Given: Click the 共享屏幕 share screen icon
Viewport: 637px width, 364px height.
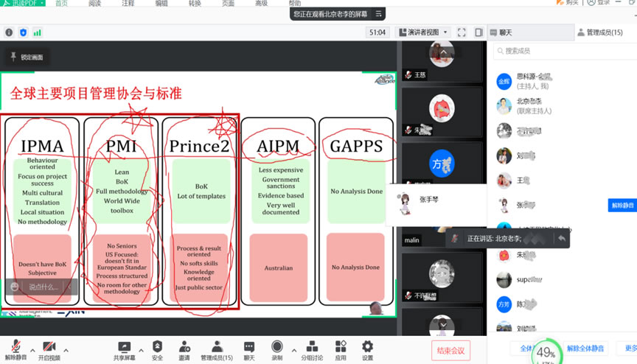Looking at the screenshot, I should click(124, 350).
